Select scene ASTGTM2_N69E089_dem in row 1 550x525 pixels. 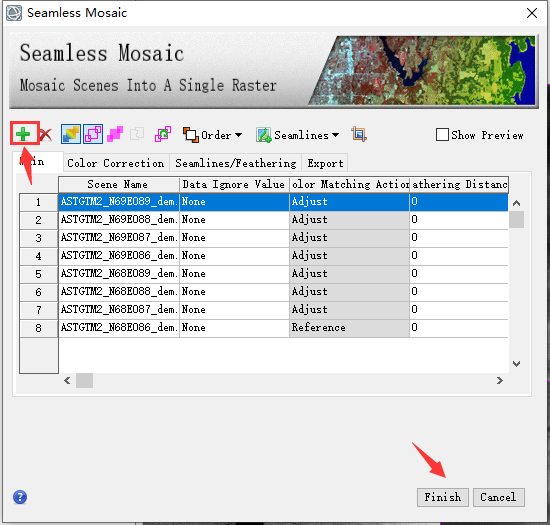119,202
